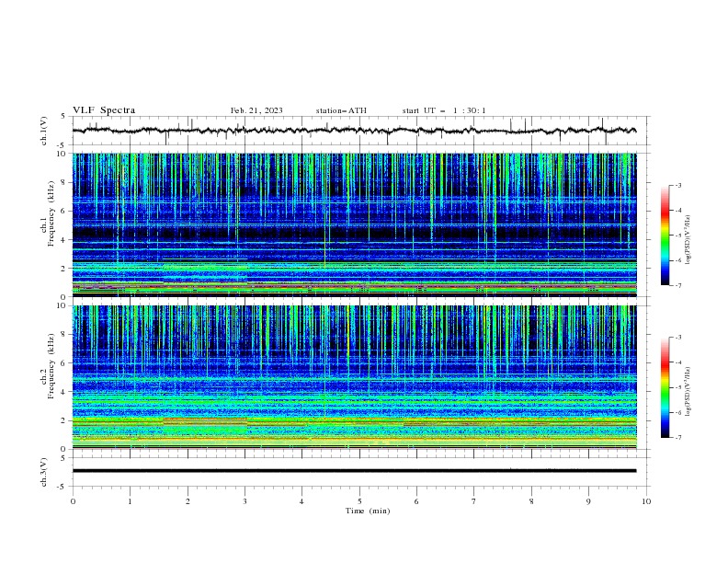Click the "station=ATH" label

[341, 110]
